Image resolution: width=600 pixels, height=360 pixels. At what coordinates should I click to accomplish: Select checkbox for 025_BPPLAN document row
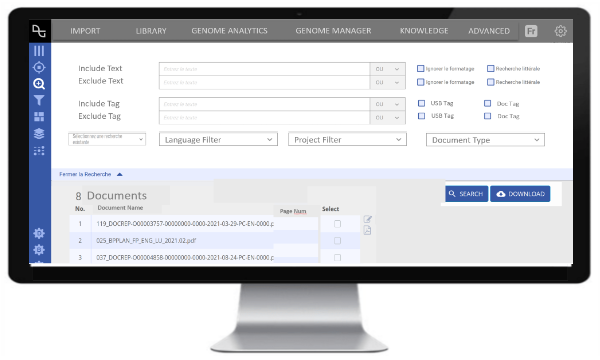click(x=338, y=241)
